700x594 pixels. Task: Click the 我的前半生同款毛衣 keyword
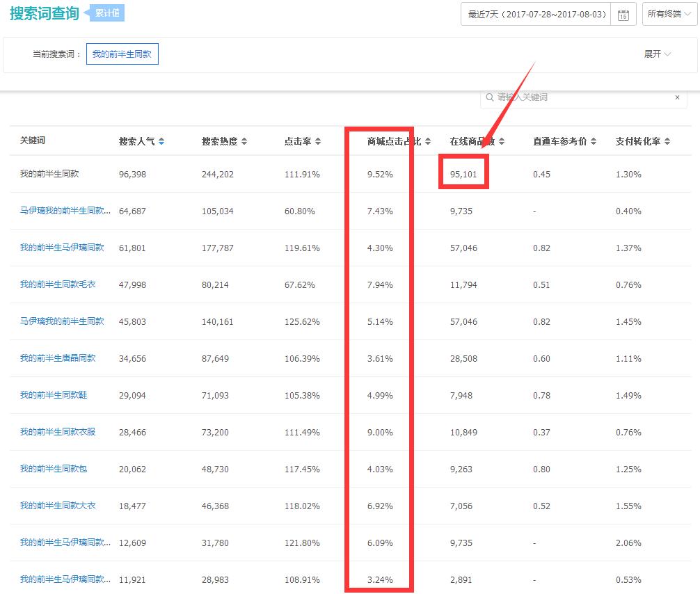tap(60, 284)
